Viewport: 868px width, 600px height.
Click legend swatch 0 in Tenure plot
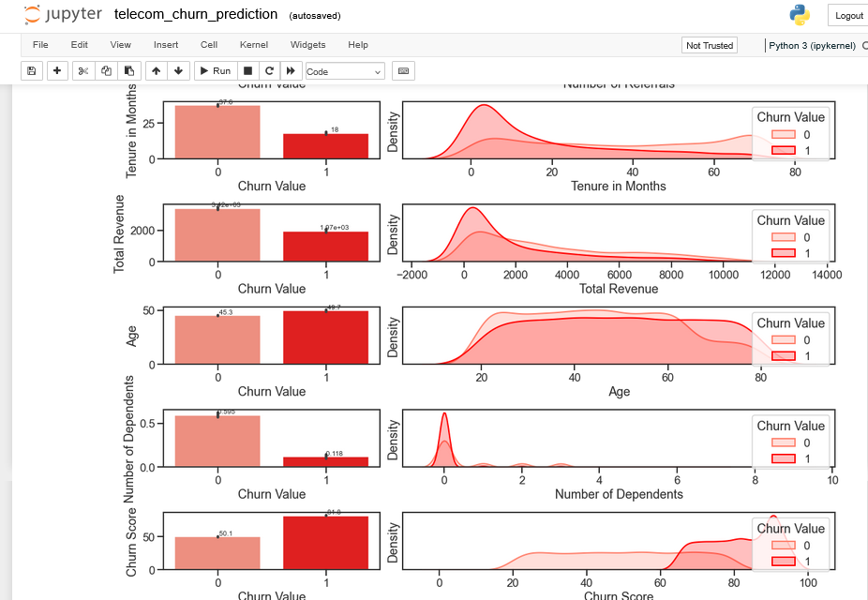(784, 134)
